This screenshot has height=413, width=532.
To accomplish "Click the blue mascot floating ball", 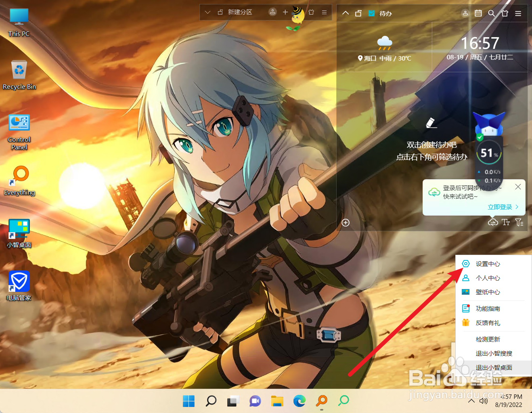I will pos(489,125).
